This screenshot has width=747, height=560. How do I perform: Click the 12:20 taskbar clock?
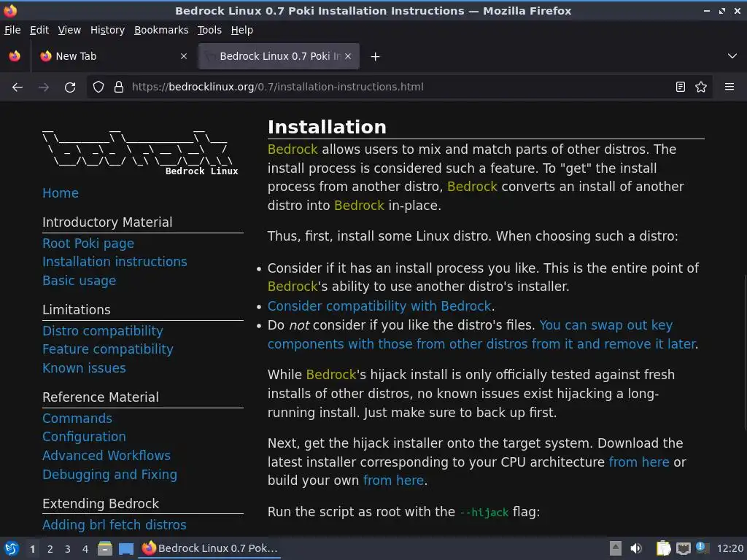point(729,548)
